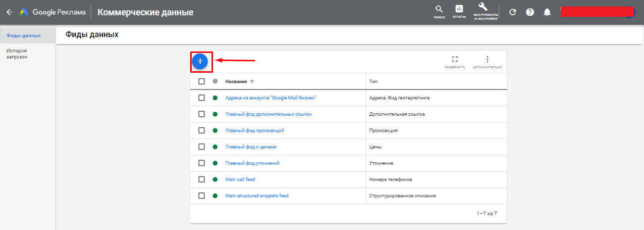Switch to История загрузок tab
644x230 pixels.
tap(17, 53)
